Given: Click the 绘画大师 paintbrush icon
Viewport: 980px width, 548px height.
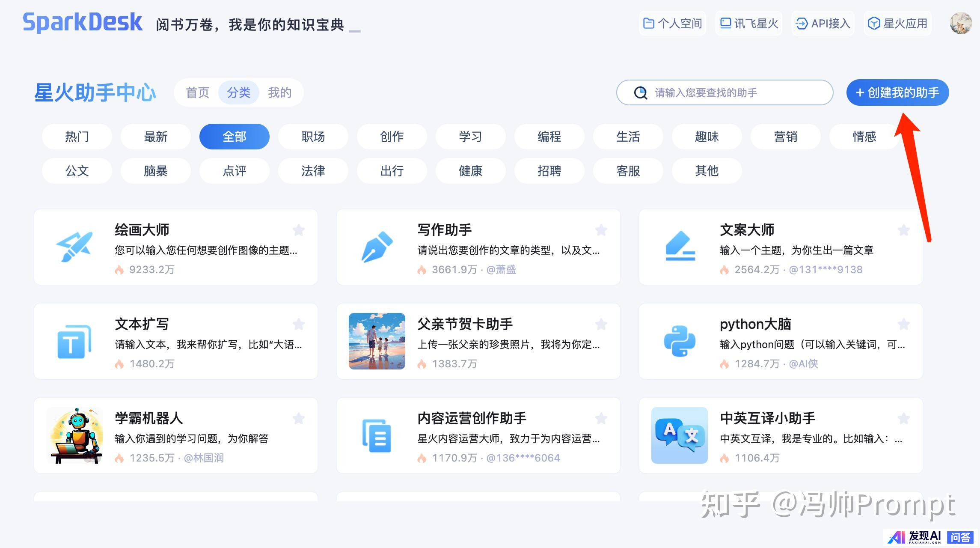Looking at the screenshot, I should [x=74, y=247].
